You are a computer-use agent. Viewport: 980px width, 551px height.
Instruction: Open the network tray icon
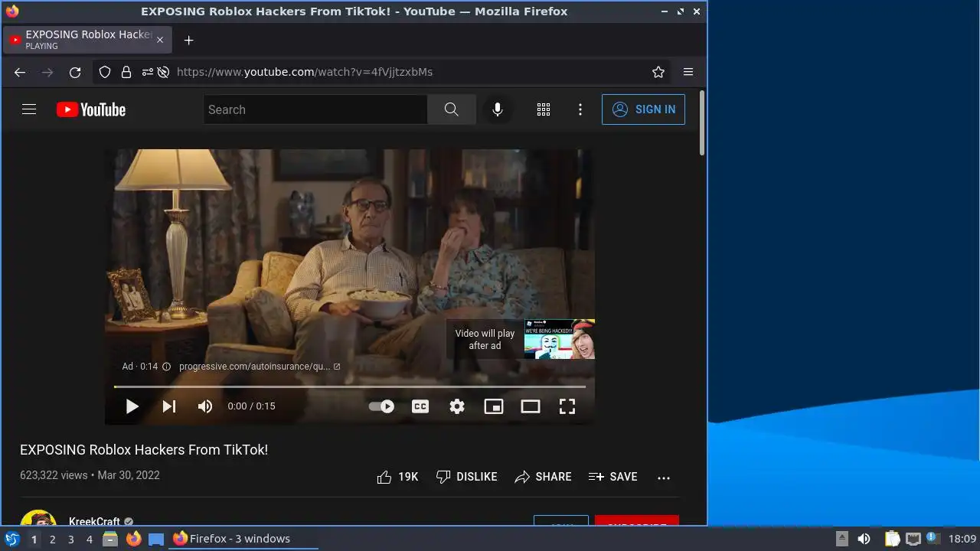[x=913, y=539]
